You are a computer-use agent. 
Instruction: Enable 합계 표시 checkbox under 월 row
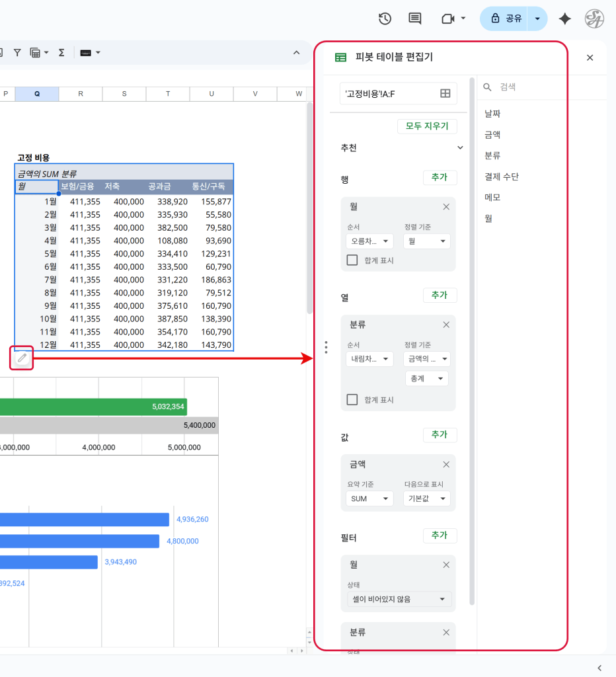[352, 260]
